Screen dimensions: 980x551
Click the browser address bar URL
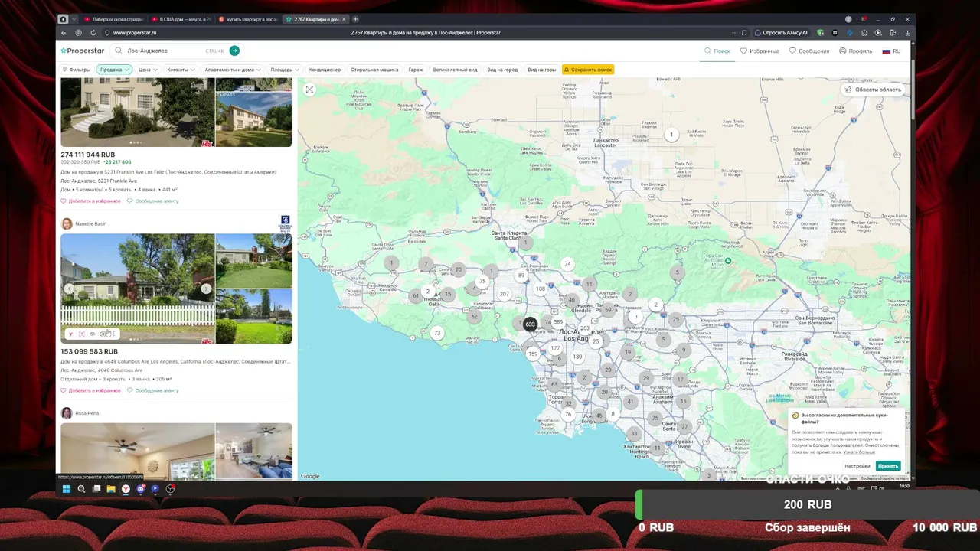tap(135, 33)
